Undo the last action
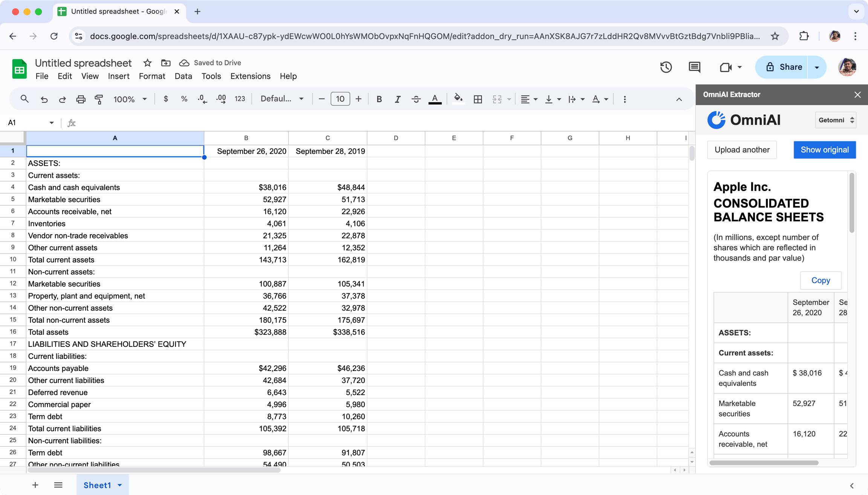This screenshot has width=868, height=495. 44,99
